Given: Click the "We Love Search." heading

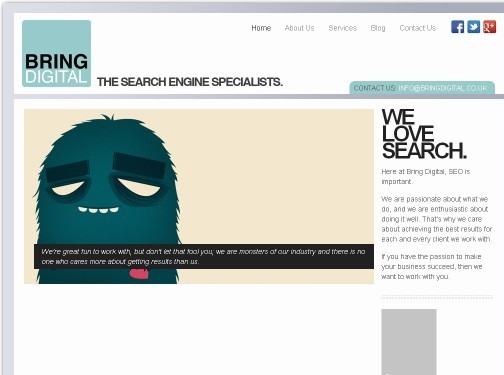Looking at the screenshot, I should click(x=423, y=134).
